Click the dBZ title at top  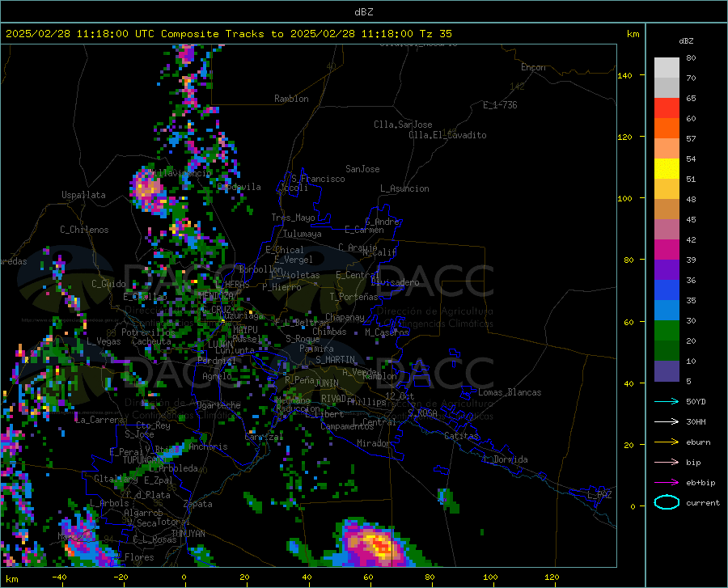[363, 12]
